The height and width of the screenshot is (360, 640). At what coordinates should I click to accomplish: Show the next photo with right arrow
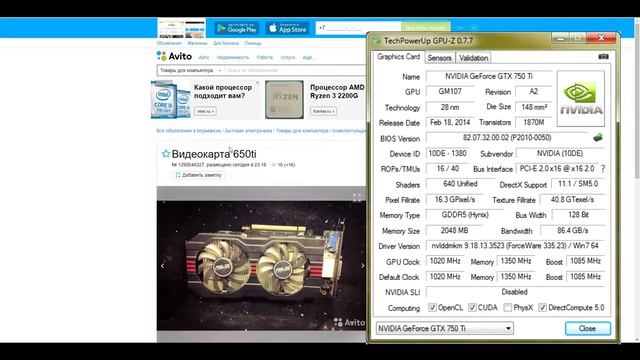[x=362, y=266]
